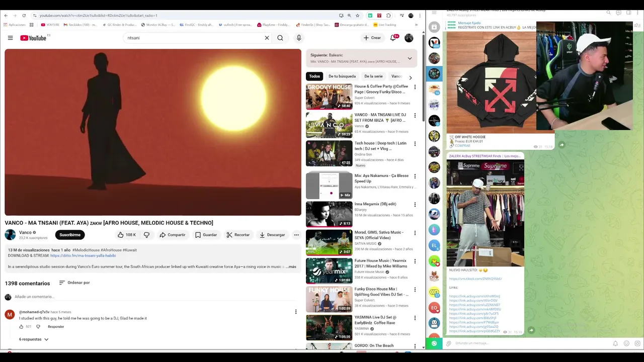The height and width of the screenshot is (362, 644).
Task: Select the 'De la serie' filter chip
Action: pyautogui.click(x=373, y=76)
